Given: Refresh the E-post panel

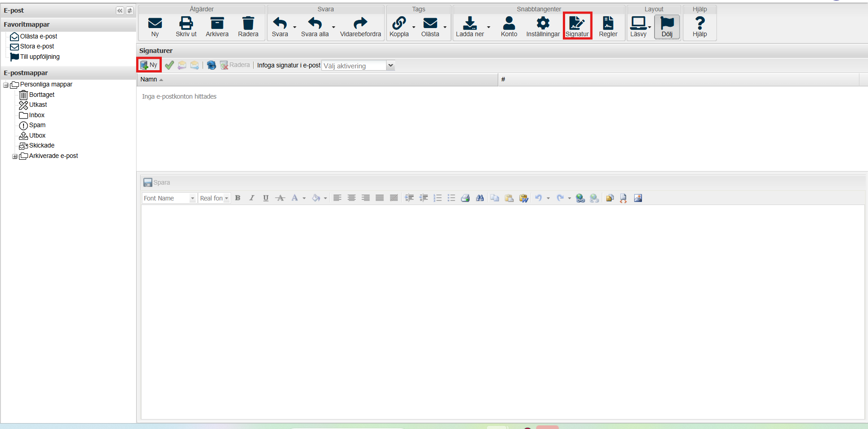Looking at the screenshot, I should pos(130,10).
